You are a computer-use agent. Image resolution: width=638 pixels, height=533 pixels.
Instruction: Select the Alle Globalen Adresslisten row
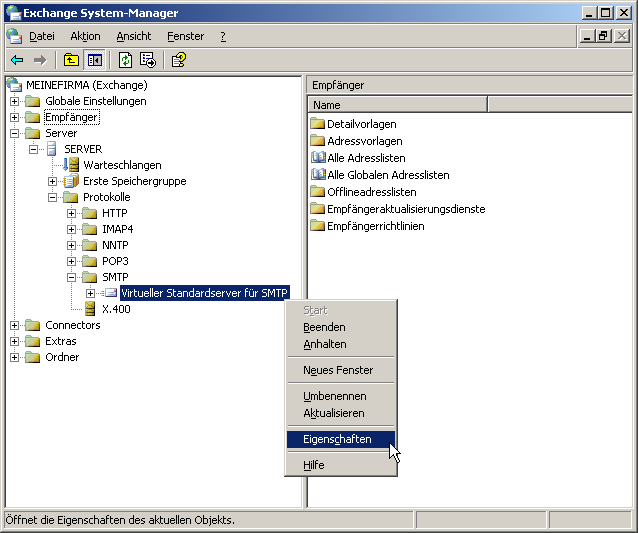(x=380, y=175)
